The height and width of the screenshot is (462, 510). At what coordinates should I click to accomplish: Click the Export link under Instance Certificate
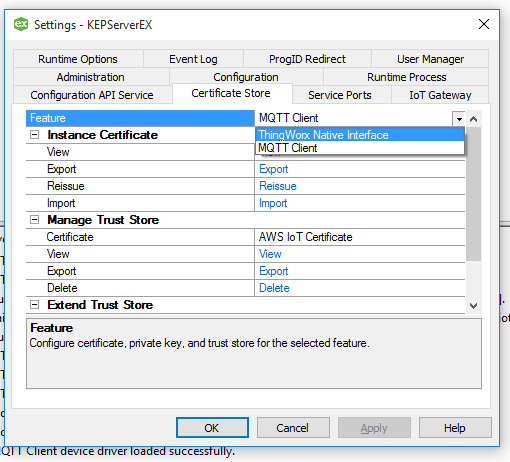coord(274,169)
